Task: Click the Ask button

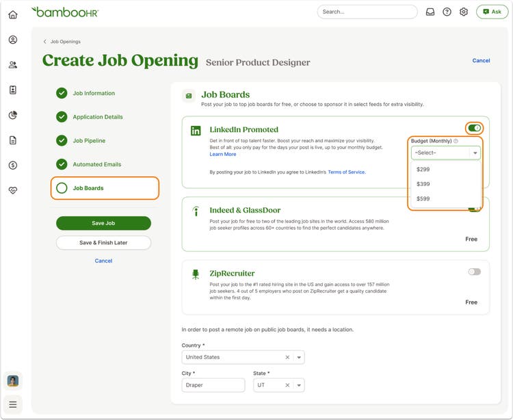Action: 492,12
